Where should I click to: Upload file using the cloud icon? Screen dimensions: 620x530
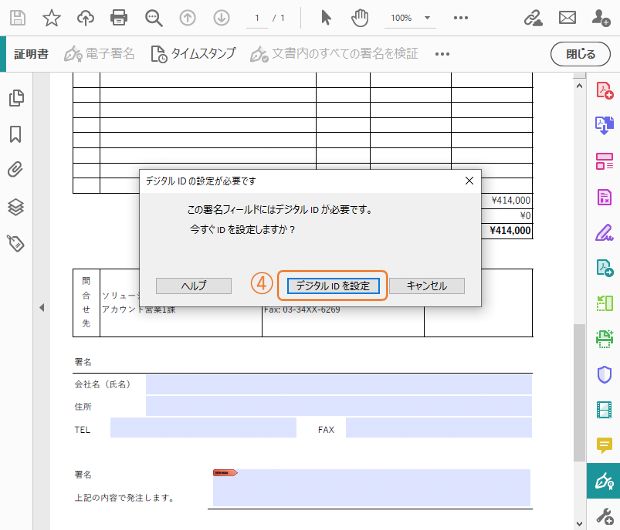[x=85, y=18]
